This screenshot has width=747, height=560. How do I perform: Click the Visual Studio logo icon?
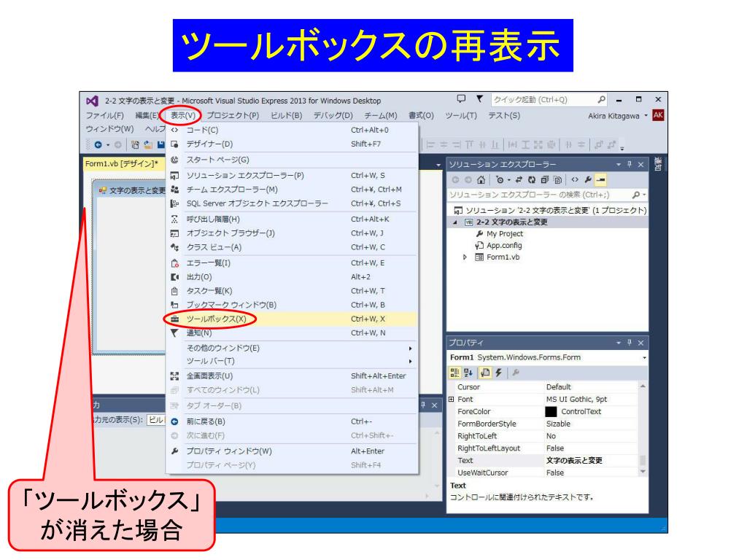pos(92,101)
